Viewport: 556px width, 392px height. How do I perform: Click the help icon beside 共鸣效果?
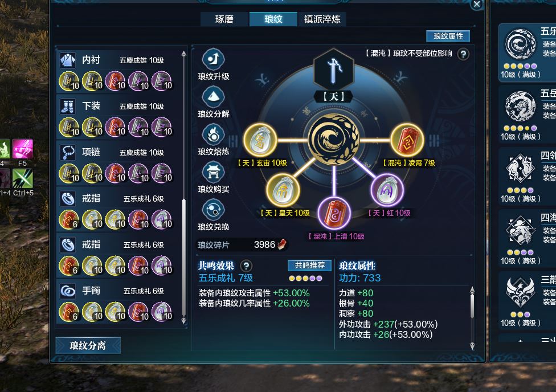pyautogui.click(x=246, y=266)
